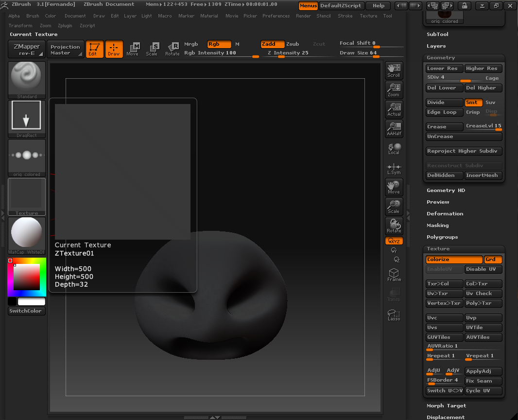Open the Preferences menu
Screen dimensions: 518x420
[276, 16]
